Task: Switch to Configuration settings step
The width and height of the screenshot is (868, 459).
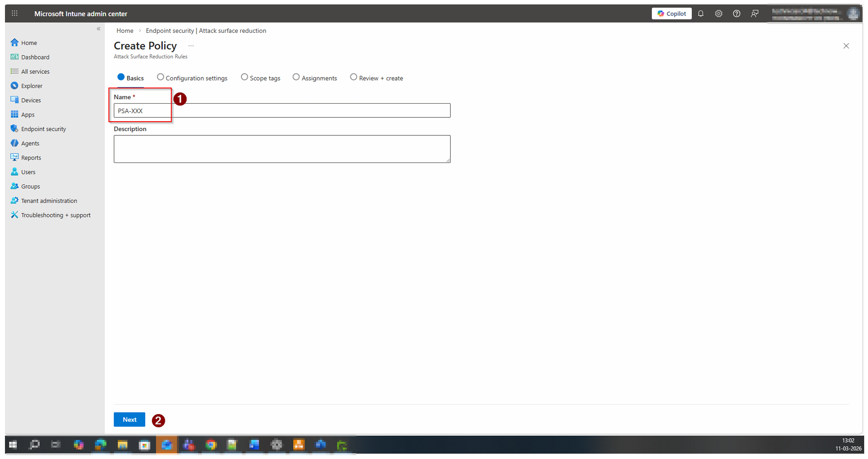Action: 192,78
